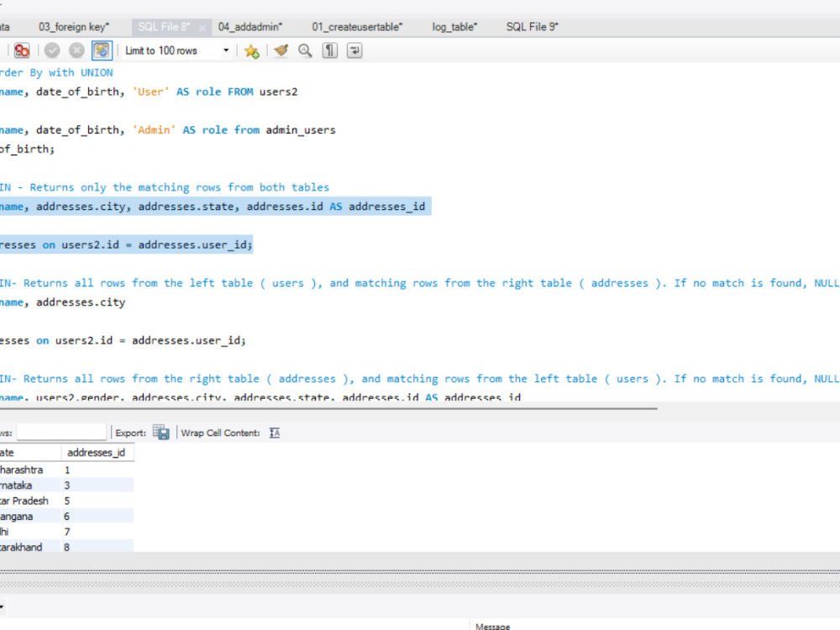Click the grey commit checkmark icon

52,51
